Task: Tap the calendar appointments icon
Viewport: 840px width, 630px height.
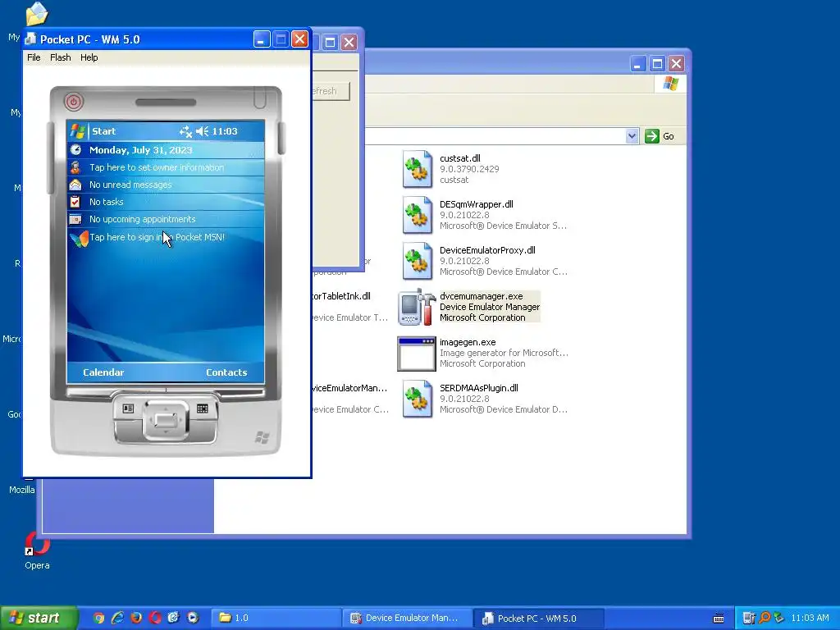Action: (x=75, y=219)
